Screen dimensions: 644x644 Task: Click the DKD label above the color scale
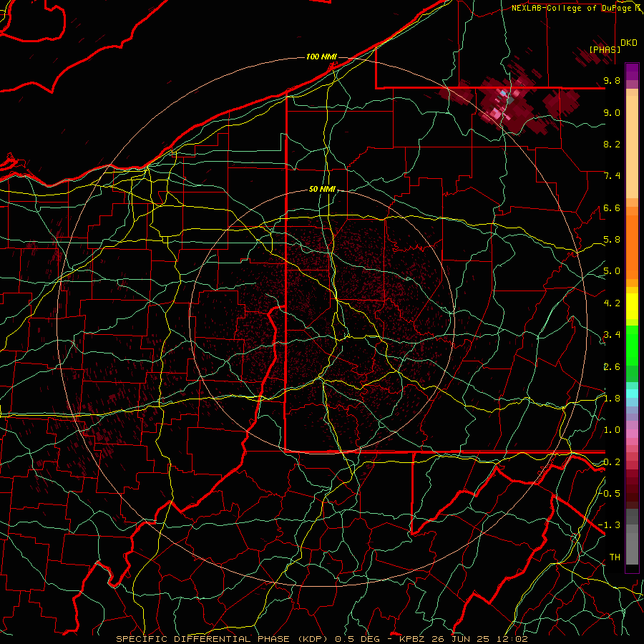[x=629, y=43]
